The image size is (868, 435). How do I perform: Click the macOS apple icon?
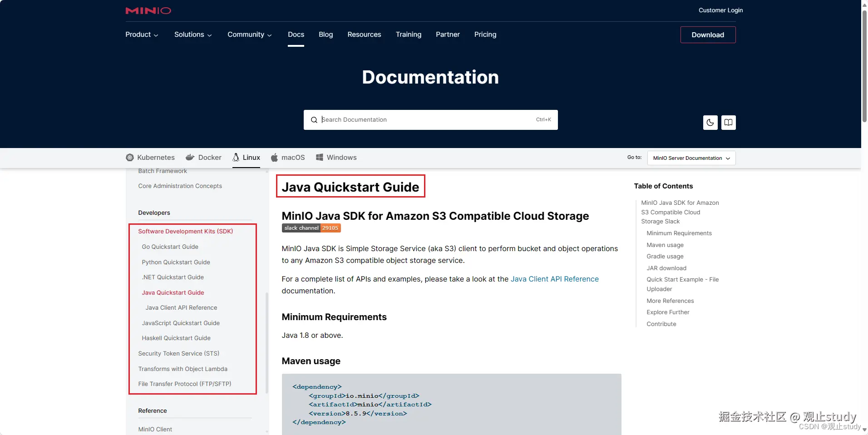(274, 158)
